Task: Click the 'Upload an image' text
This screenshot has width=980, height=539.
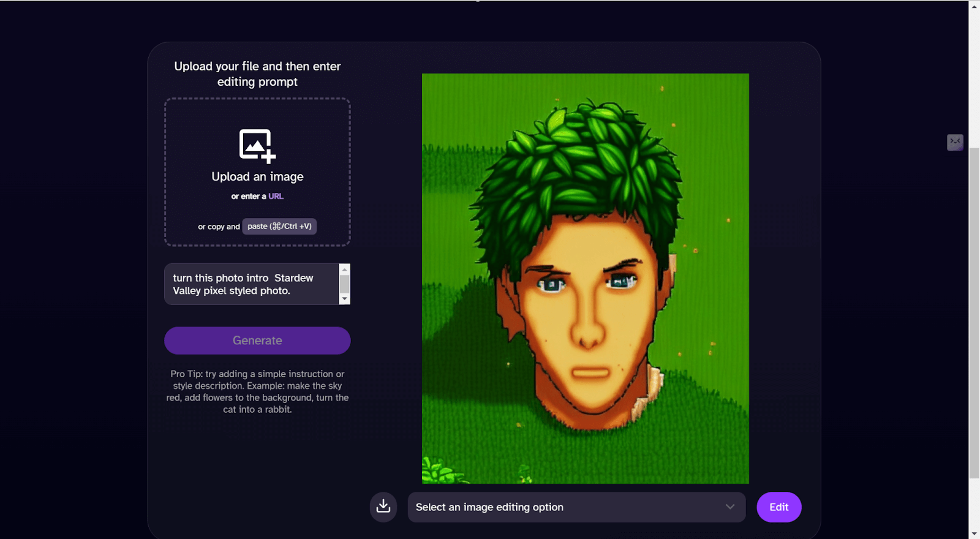Action: click(x=257, y=176)
